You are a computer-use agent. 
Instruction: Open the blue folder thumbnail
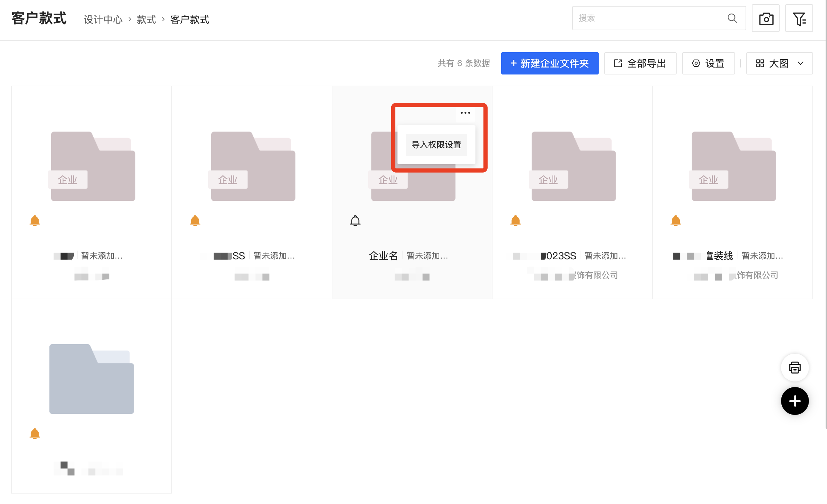(x=92, y=379)
